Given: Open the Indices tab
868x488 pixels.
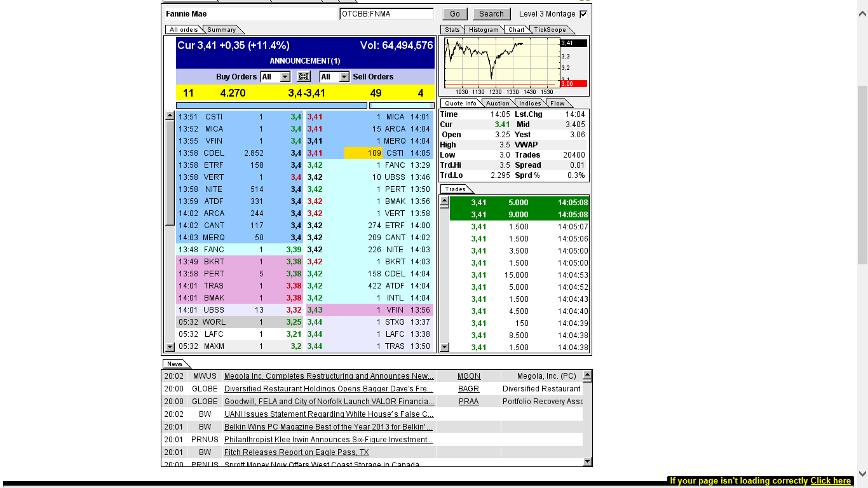Looking at the screenshot, I should coord(530,103).
